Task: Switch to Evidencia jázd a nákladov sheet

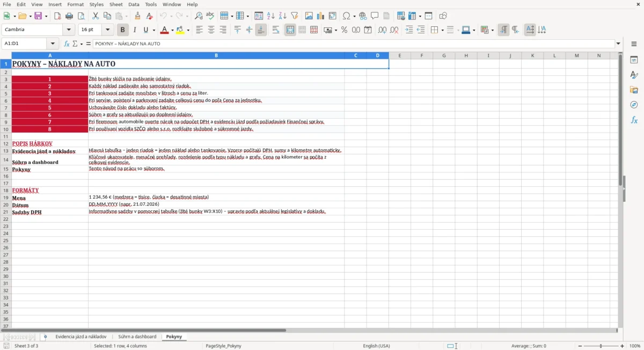Action: [x=81, y=337]
